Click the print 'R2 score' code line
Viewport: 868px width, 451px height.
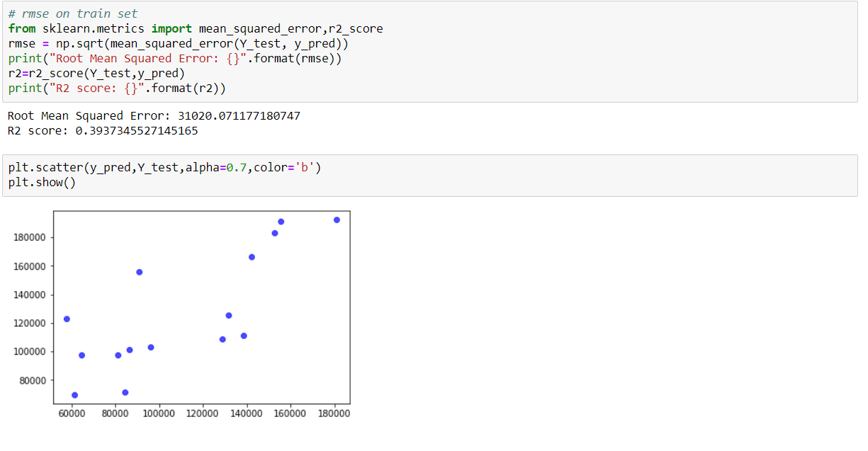pyautogui.click(x=117, y=88)
